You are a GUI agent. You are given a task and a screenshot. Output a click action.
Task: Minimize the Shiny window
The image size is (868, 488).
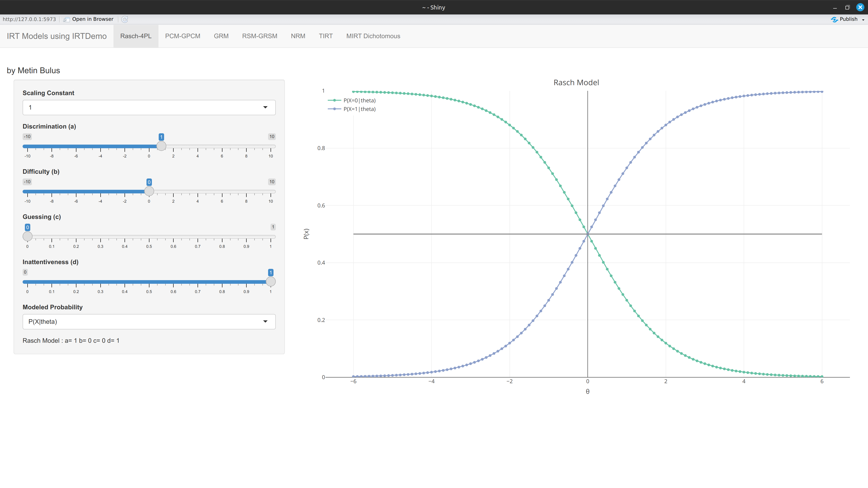point(835,7)
